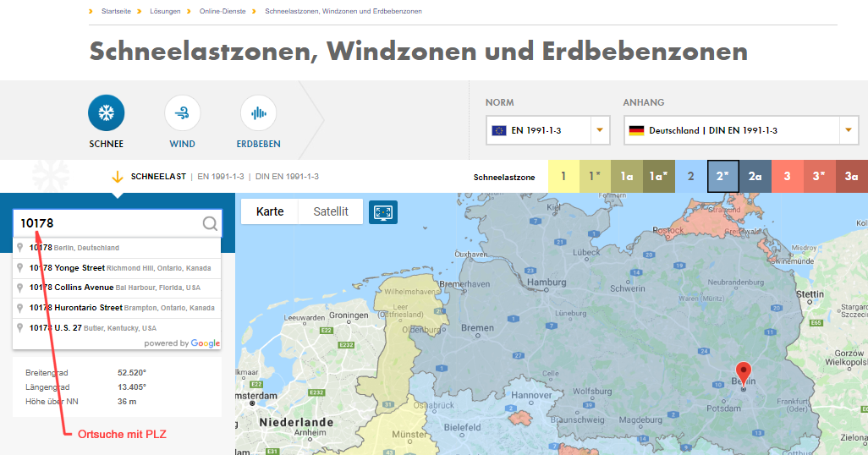
Task: Click the pin icon beside U.S. 27
Action: (20, 327)
